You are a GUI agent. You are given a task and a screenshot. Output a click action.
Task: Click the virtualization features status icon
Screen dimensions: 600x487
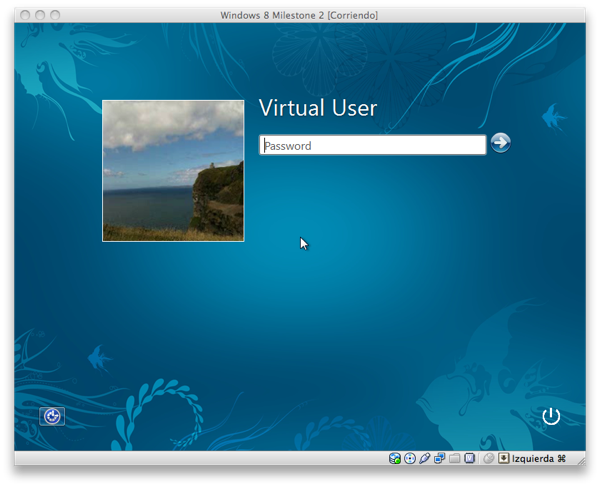coord(470,458)
